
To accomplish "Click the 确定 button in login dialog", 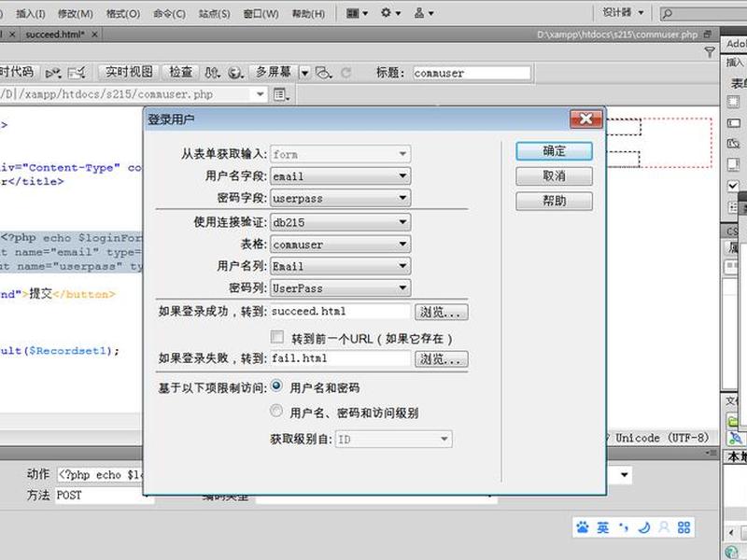I will click(x=554, y=151).
